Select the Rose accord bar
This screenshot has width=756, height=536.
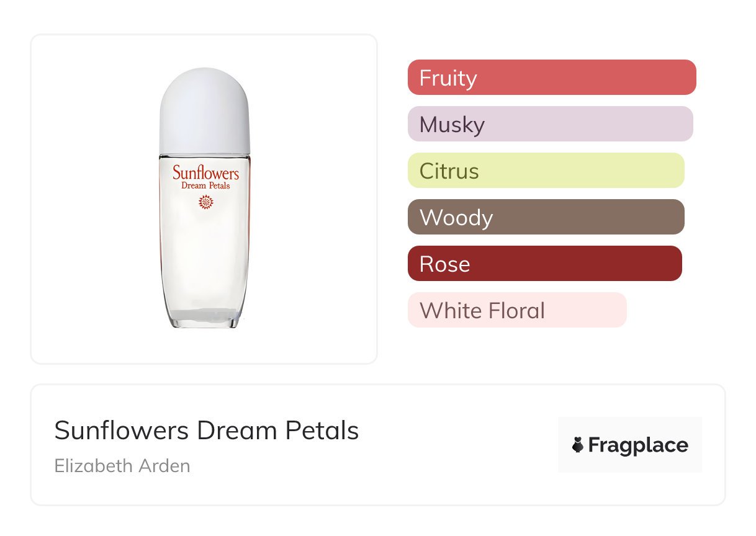[544, 264]
